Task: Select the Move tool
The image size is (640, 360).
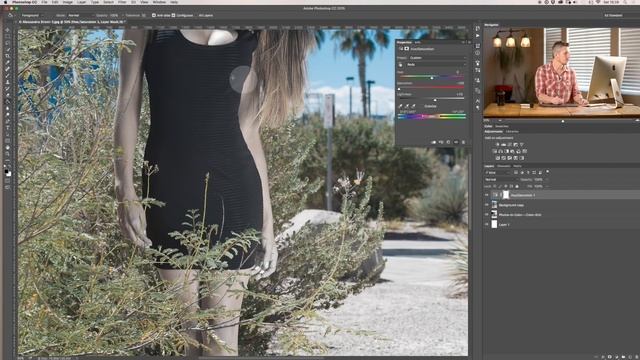Action: (x=8, y=30)
